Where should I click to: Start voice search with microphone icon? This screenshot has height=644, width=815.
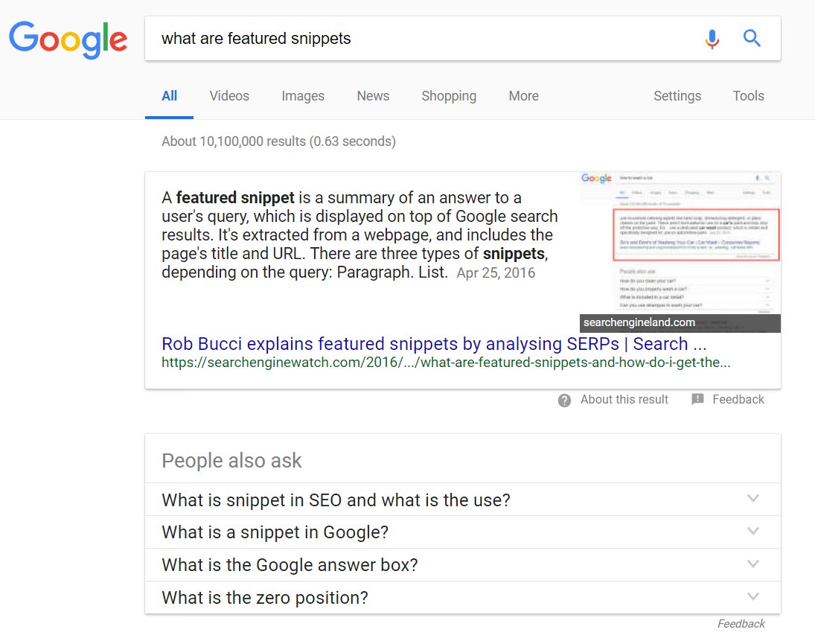click(712, 39)
